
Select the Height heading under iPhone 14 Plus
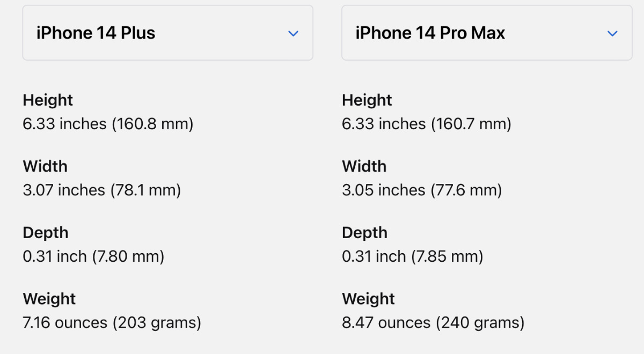tap(48, 100)
